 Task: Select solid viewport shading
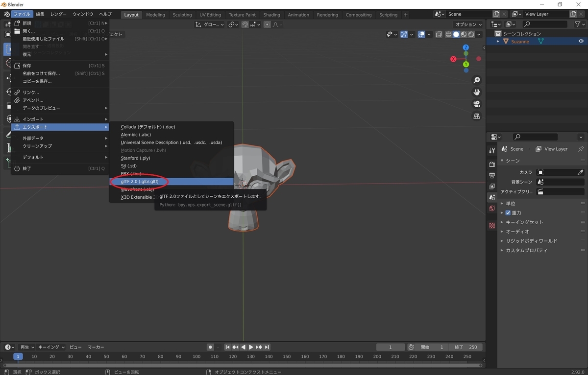(456, 34)
